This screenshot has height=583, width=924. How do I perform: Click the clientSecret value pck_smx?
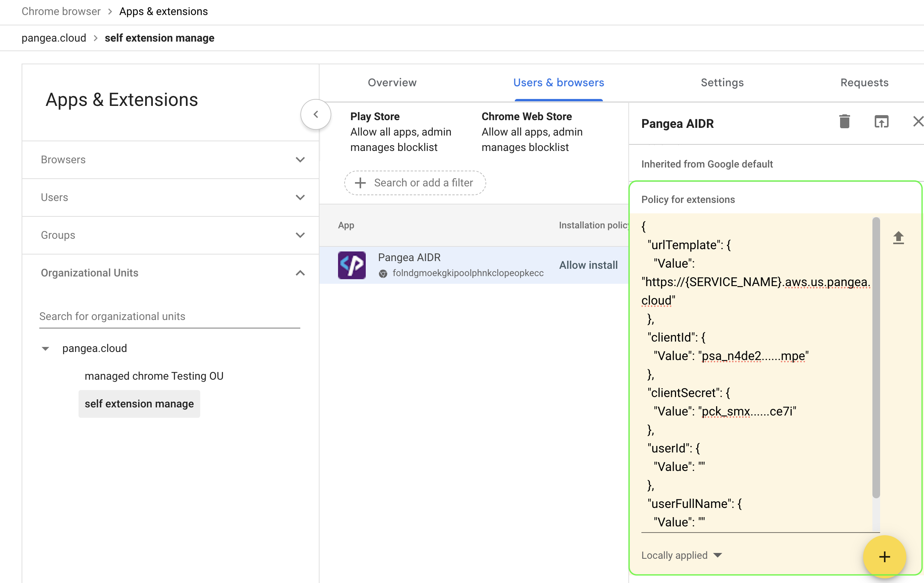[747, 412]
